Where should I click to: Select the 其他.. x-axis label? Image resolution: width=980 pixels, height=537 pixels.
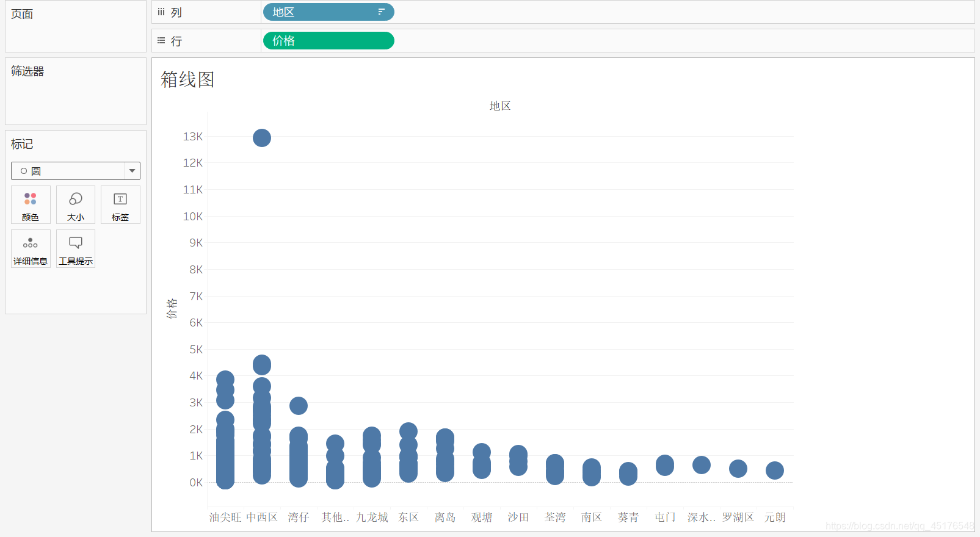335,517
